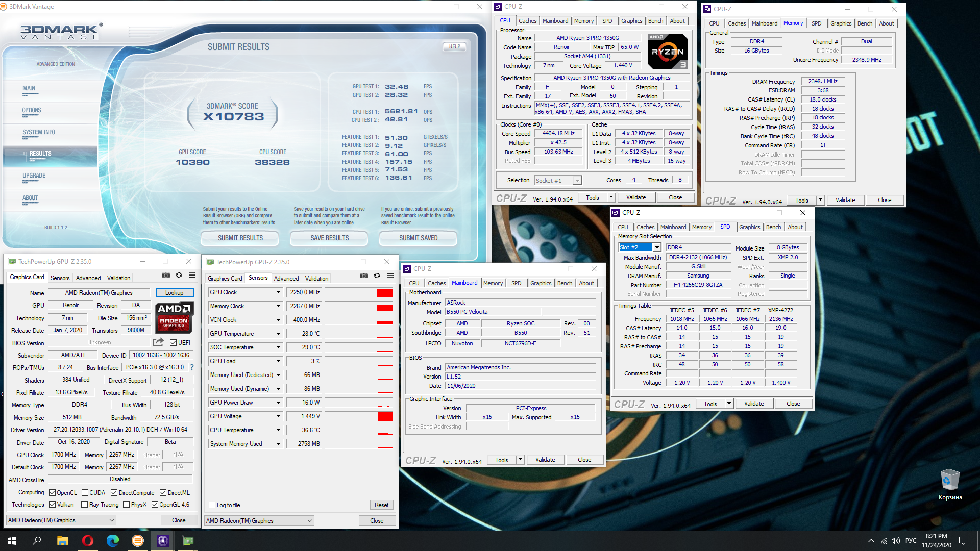Toggle the DirectCompute checkbox

114,493
